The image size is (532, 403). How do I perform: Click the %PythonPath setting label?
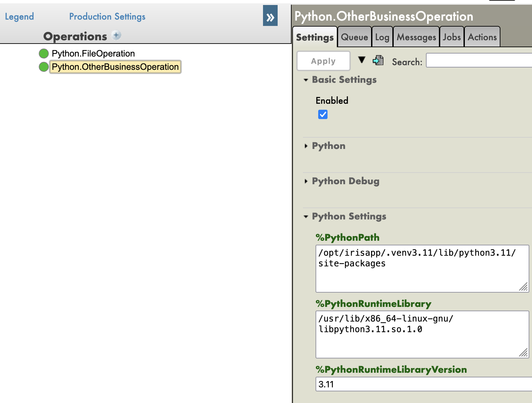(x=347, y=237)
